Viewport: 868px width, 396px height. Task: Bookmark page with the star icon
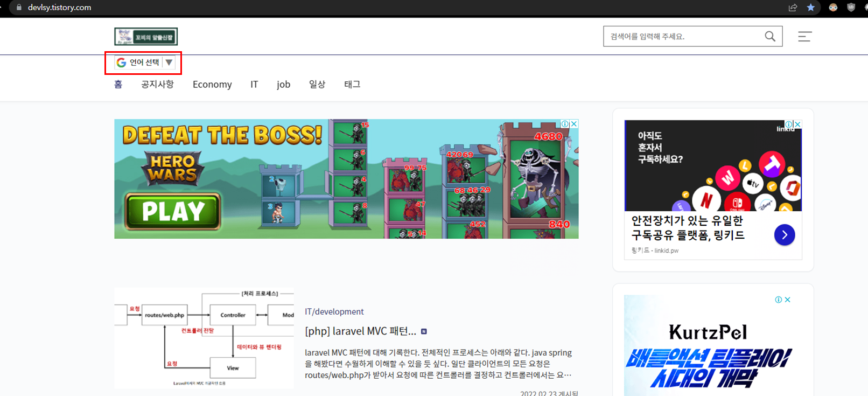(x=810, y=8)
